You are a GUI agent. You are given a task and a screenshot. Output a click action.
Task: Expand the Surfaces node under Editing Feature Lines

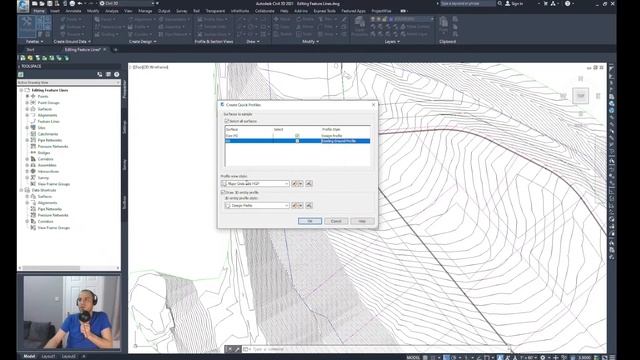(27, 109)
